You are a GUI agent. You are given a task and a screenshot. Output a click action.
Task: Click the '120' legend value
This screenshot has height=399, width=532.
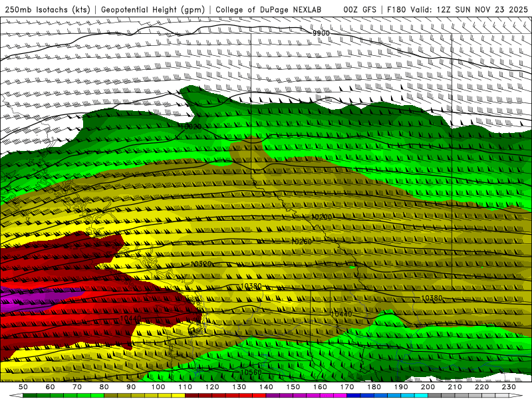pyautogui.click(x=212, y=387)
